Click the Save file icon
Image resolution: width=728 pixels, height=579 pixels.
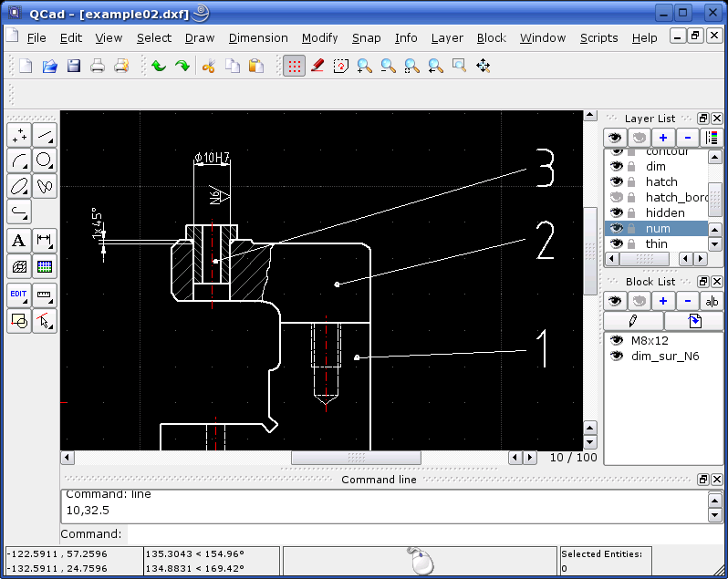coord(74,66)
